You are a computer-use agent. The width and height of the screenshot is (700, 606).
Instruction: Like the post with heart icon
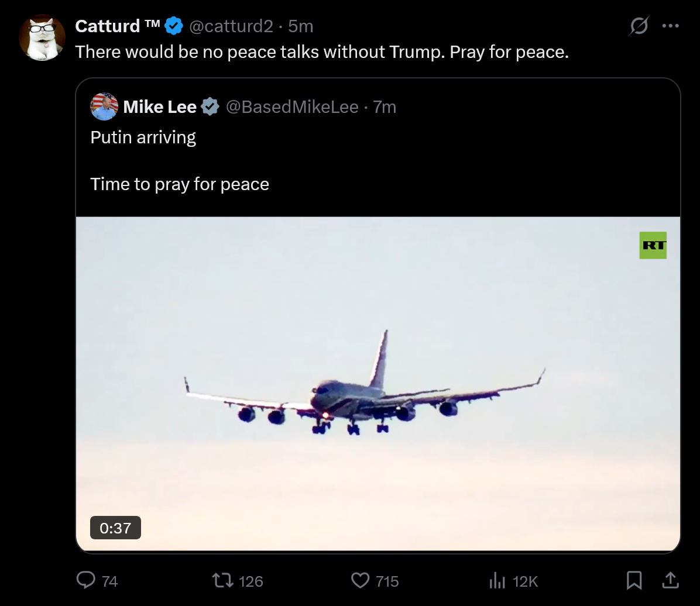coord(360,580)
